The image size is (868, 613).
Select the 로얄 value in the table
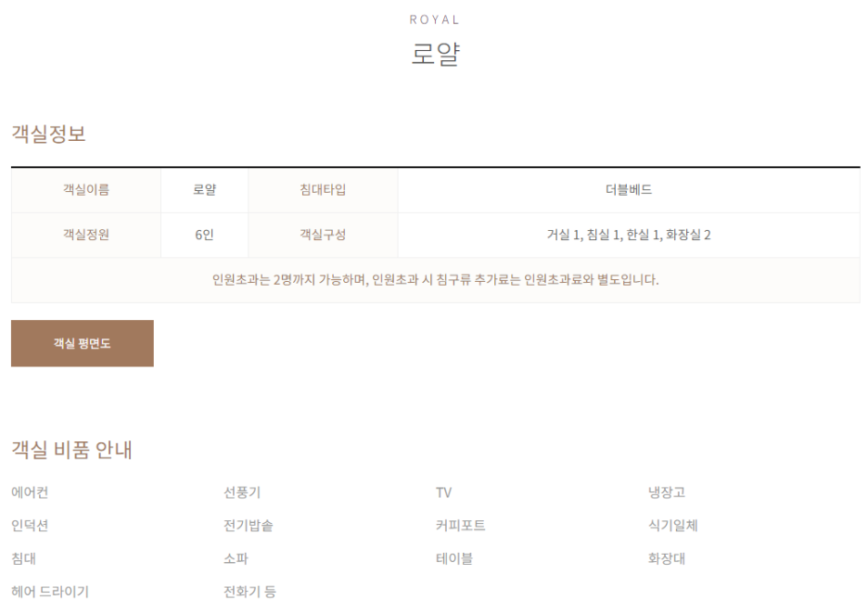click(x=204, y=190)
